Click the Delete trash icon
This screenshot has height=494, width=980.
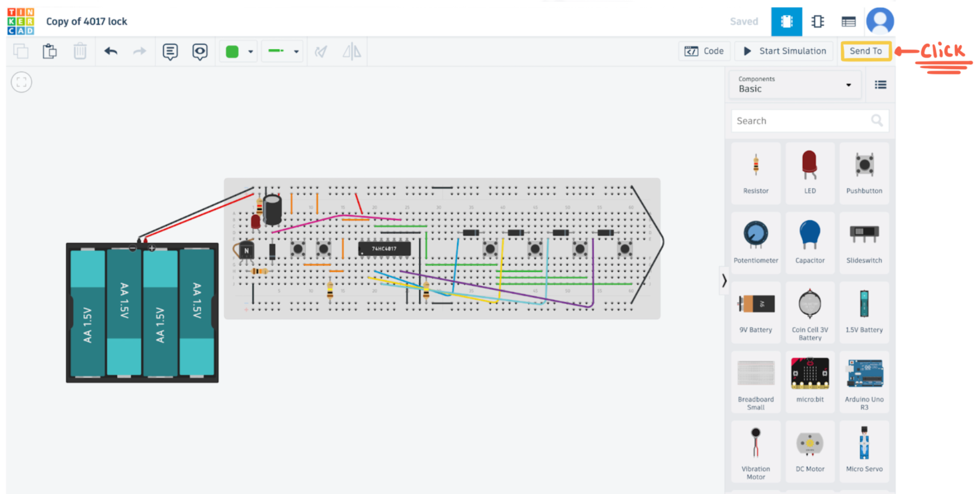click(x=80, y=52)
